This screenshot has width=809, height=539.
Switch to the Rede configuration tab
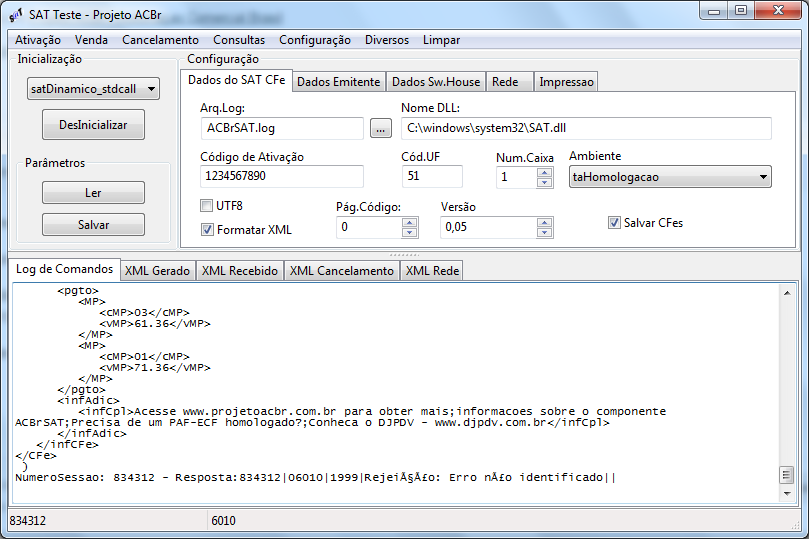coord(509,82)
